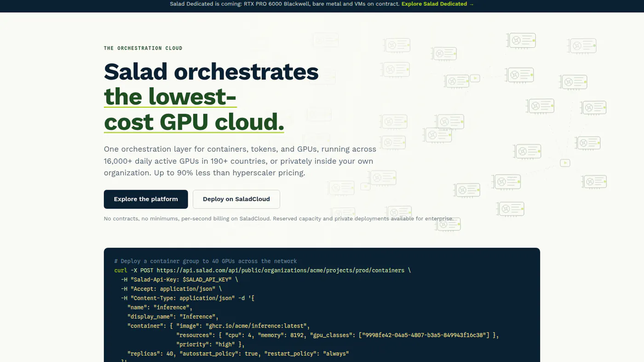Click the 'THE ORCHESTRATION CLOUD' label
The image size is (644, 362).
click(143, 48)
